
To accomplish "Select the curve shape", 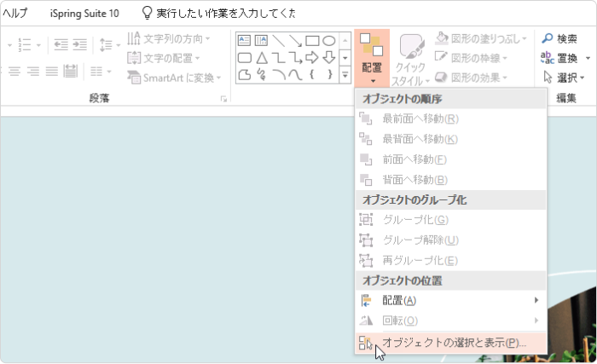I will pyautogui.click(x=295, y=75).
